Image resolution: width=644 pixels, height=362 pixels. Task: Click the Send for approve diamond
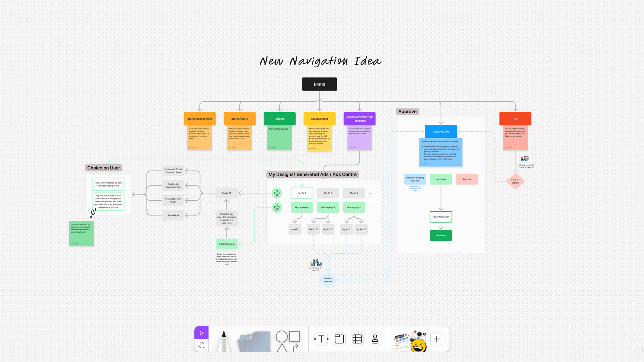328,280
